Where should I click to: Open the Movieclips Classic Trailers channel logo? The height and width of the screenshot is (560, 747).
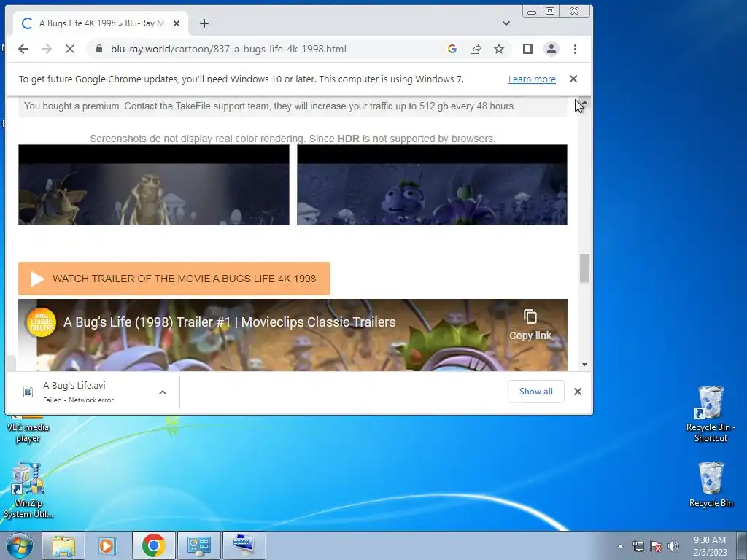tap(41, 322)
